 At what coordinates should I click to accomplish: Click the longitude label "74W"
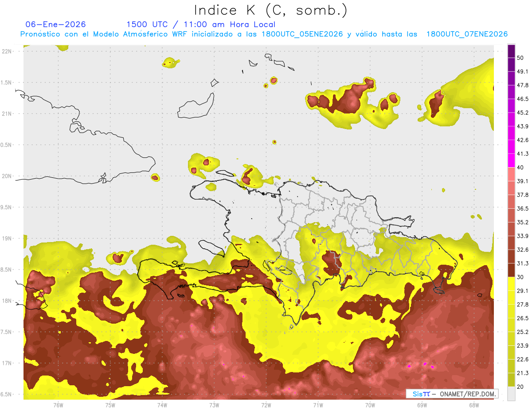click(162, 405)
